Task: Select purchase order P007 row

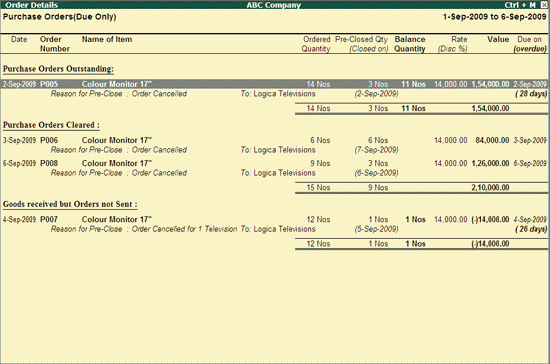Action: point(275,220)
